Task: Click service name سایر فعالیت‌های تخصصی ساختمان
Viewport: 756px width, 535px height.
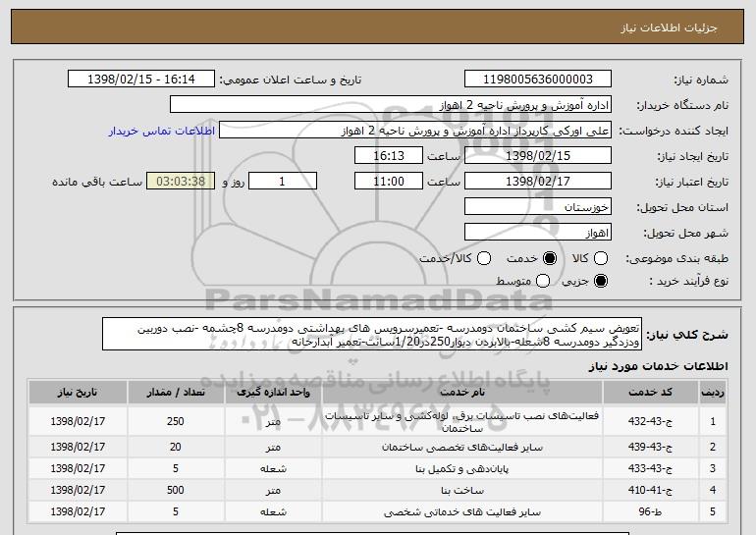Action: [461, 448]
